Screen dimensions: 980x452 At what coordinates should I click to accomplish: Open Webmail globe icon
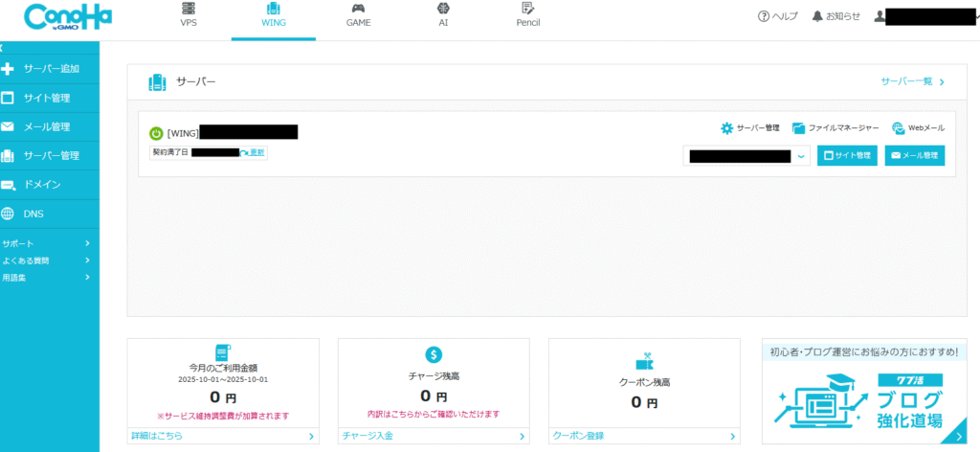point(899,128)
